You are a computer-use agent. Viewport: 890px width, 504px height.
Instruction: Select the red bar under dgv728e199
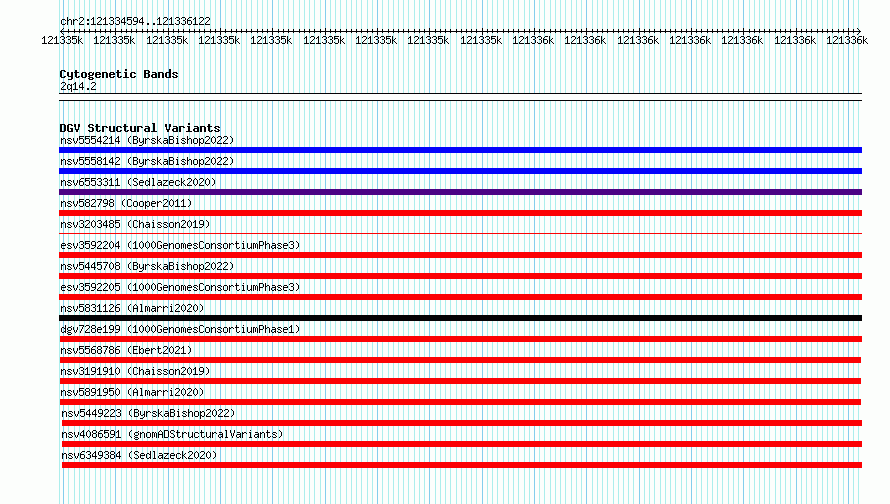coord(460,339)
